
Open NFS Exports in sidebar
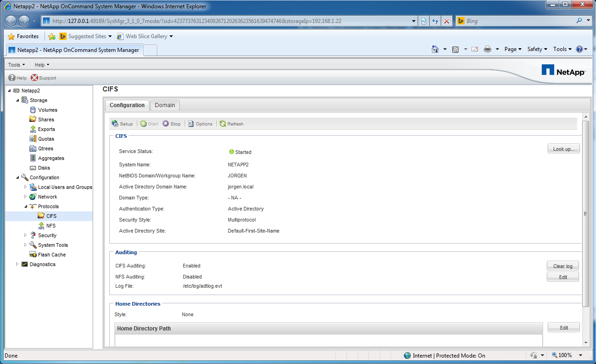coord(46,129)
